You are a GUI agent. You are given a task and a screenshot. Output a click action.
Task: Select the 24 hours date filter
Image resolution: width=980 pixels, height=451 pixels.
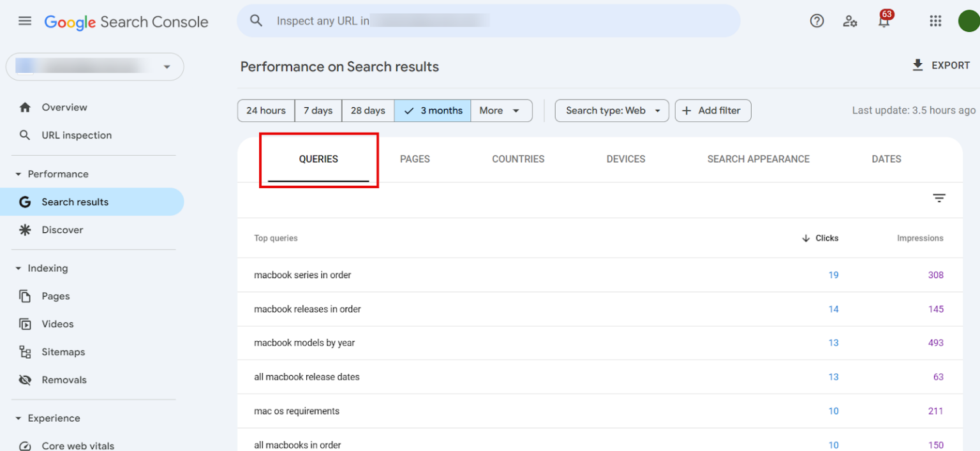point(265,110)
